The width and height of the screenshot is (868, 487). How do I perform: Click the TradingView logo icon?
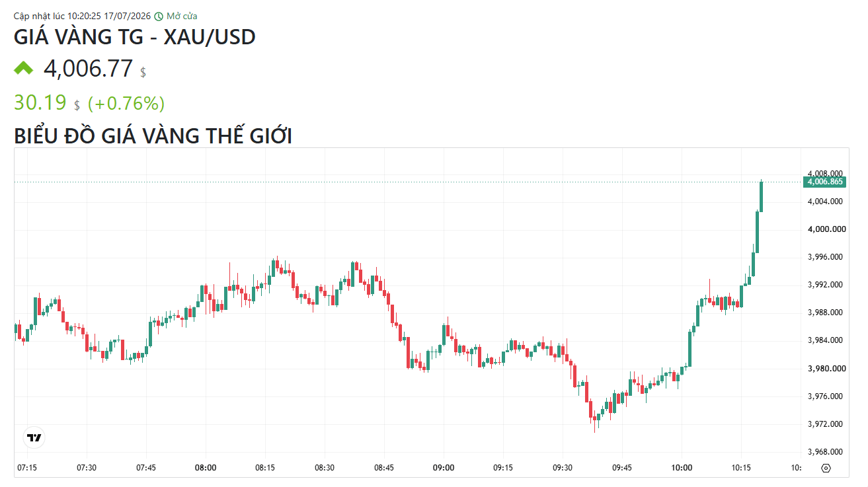(x=34, y=437)
